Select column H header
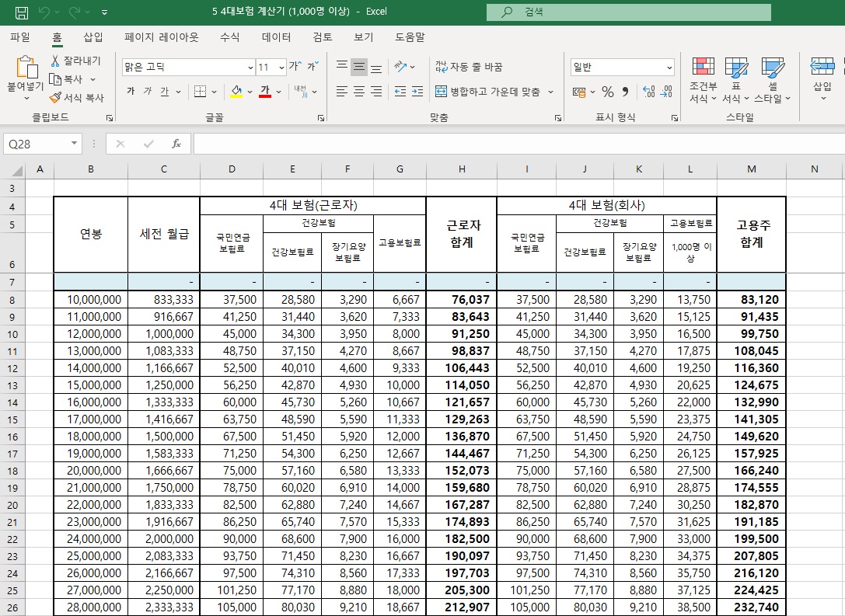This screenshot has width=845, height=616. click(x=462, y=169)
